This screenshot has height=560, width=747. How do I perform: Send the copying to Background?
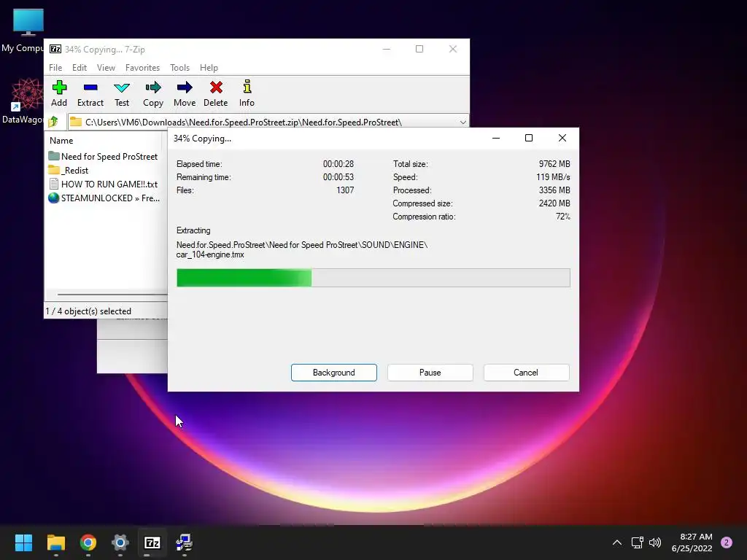[334, 373]
